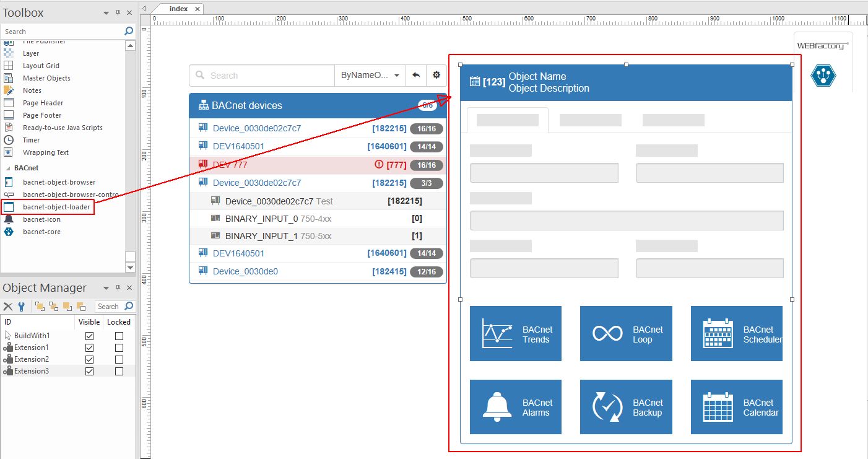Enable Locked checkbox for Extension2
The height and width of the screenshot is (459, 868).
[119, 359]
